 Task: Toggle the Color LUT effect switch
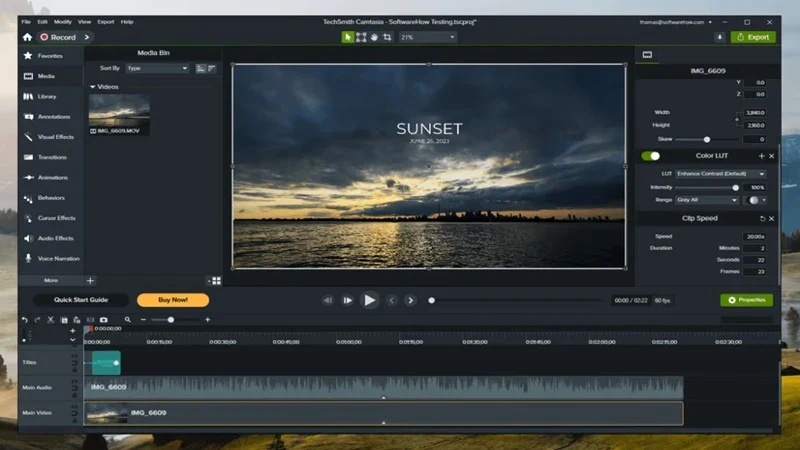651,156
